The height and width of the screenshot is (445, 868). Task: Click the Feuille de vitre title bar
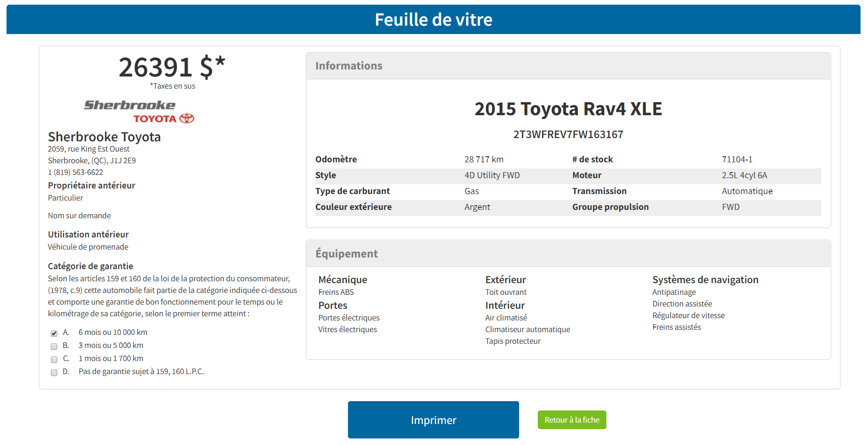tap(434, 20)
